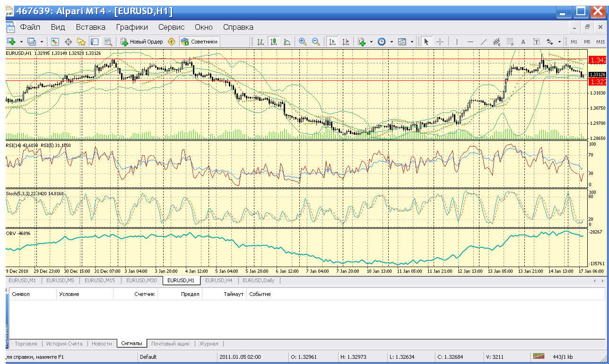Select text label T tool
This screenshot has width=609, height=364.
tap(536, 42)
